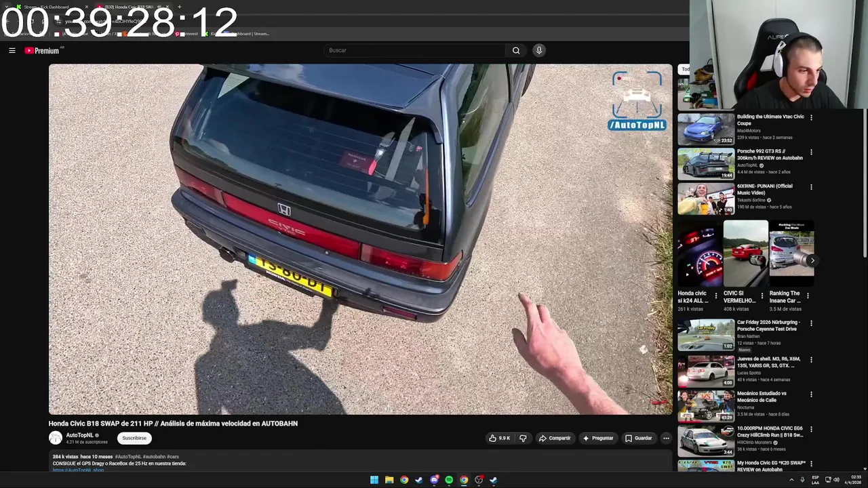Open options for Honda civic si k24 short

[x=715, y=296]
